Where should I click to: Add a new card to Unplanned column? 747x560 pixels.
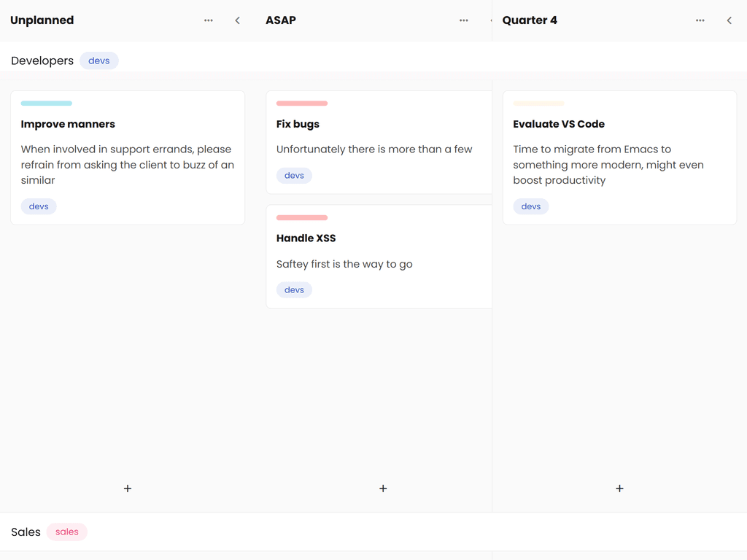click(x=128, y=489)
